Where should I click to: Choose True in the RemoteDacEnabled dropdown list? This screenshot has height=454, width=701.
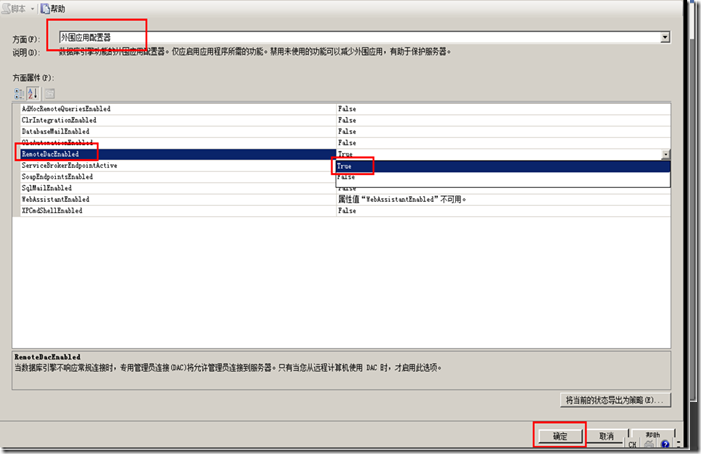[503, 166]
